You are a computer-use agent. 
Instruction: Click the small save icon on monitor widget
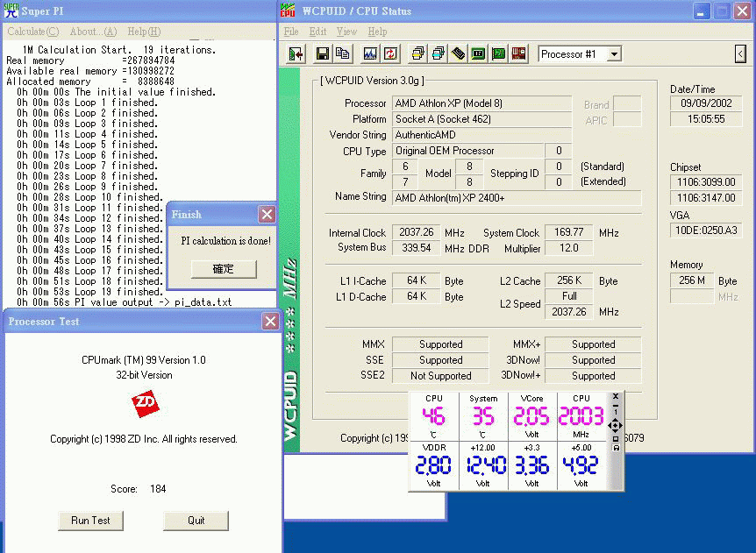coord(615,448)
